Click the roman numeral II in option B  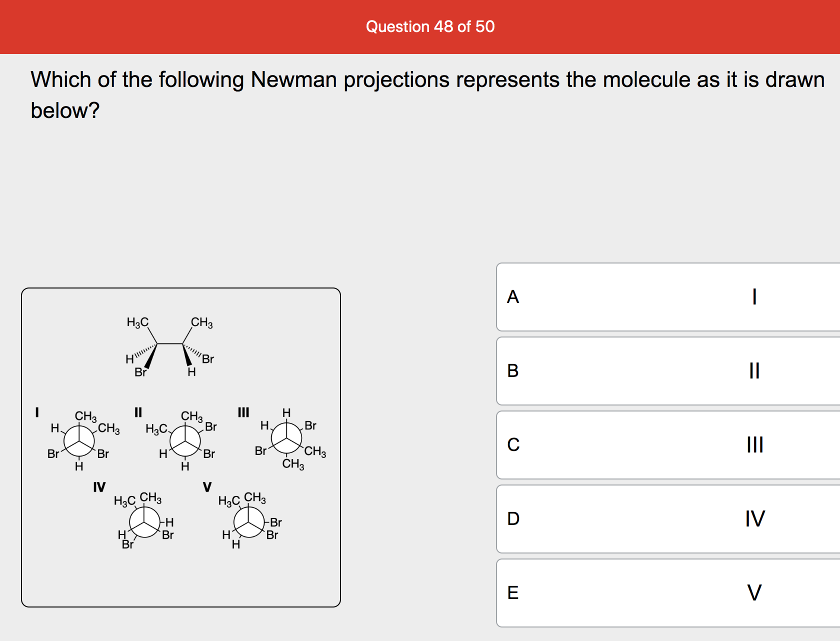tap(755, 370)
